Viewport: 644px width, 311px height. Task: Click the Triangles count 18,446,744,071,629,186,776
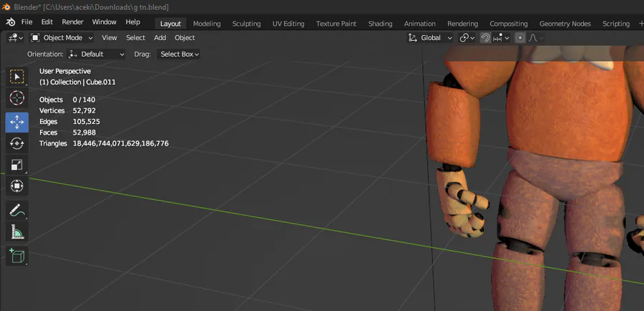coord(121,143)
